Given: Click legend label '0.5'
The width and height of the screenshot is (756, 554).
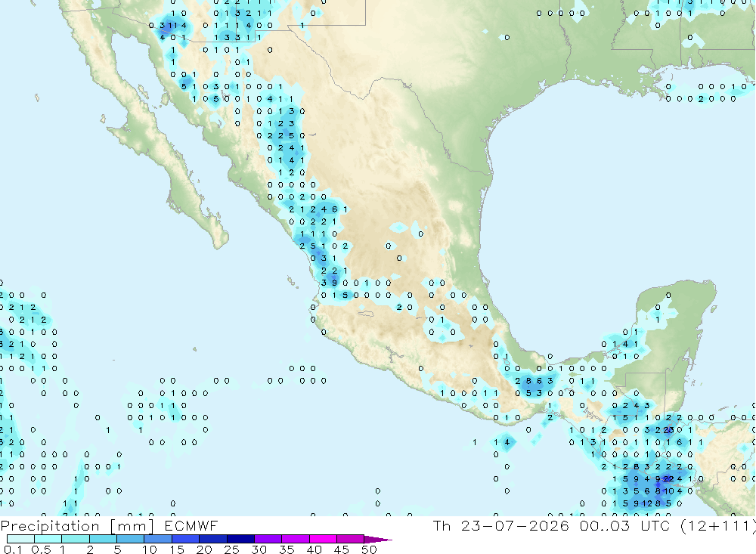Looking at the screenshot, I should (41, 549).
